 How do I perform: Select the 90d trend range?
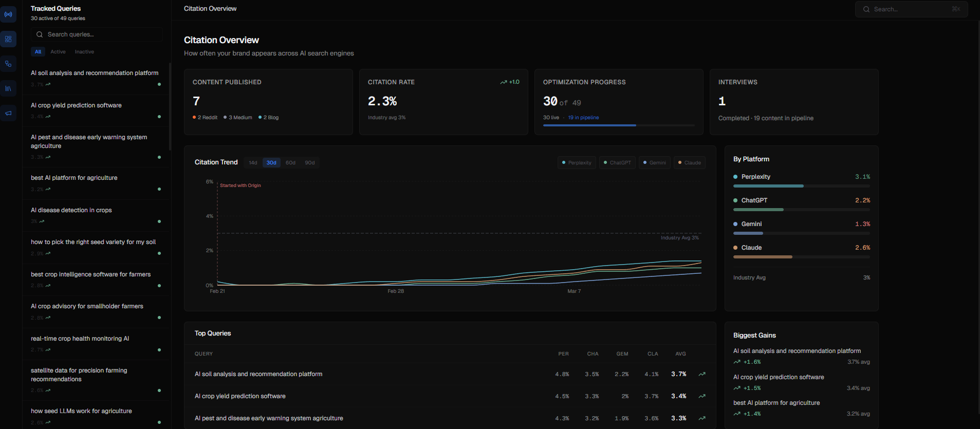point(310,163)
